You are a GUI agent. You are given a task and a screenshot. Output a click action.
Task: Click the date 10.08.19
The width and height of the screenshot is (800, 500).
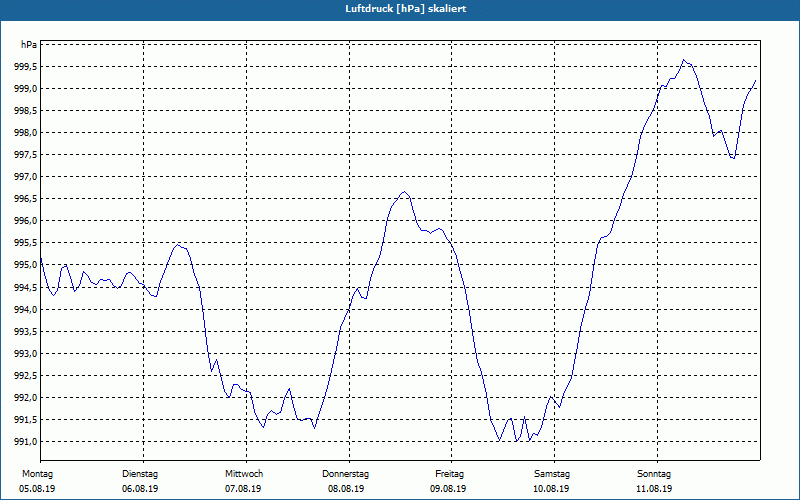[551, 489]
